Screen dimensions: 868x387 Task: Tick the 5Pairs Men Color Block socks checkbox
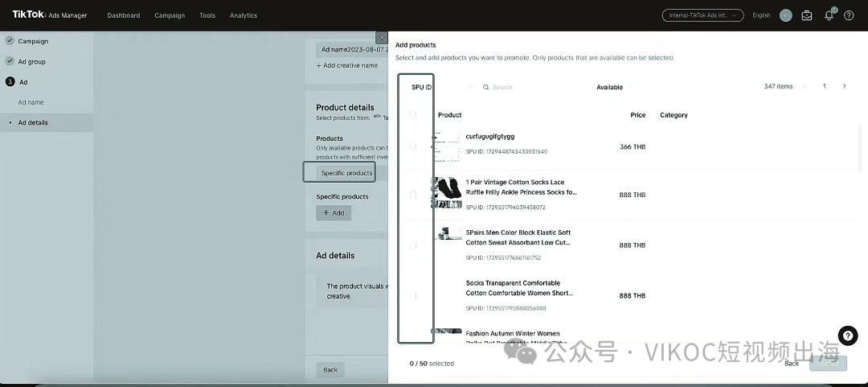tap(413, 245)
